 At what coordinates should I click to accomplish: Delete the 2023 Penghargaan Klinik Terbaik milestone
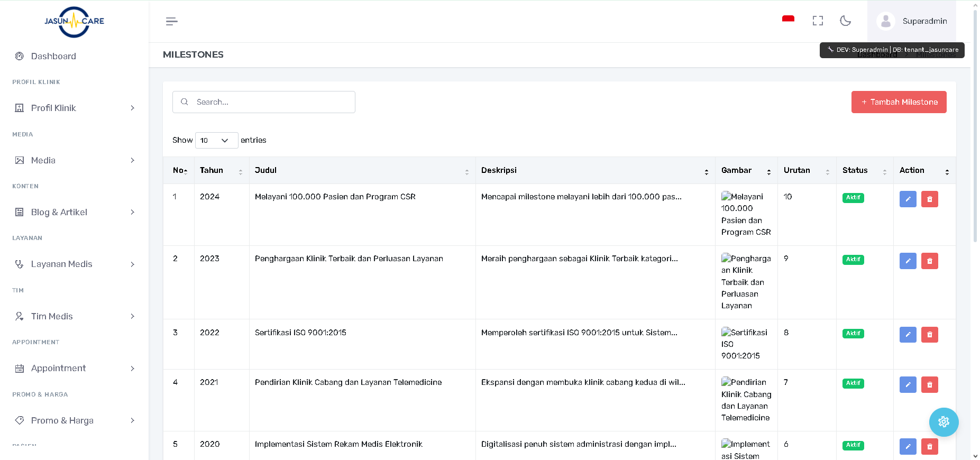[929, 261]
